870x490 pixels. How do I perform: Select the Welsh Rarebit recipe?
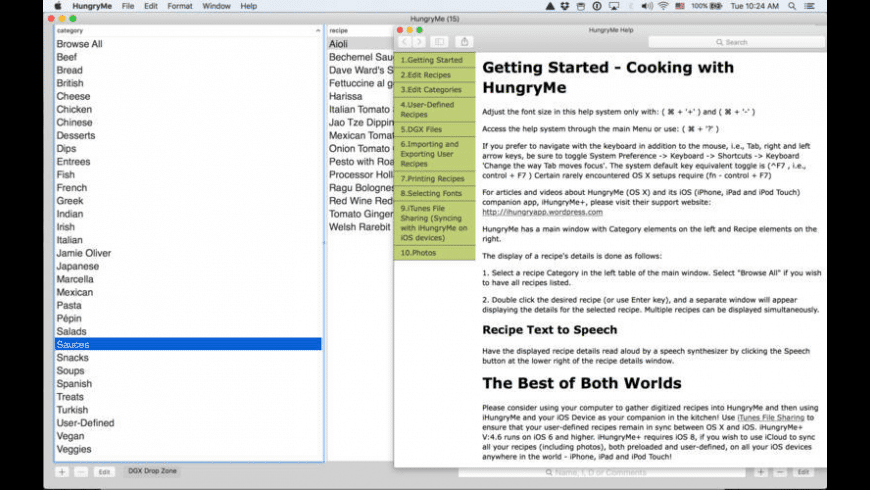[361, 227]
